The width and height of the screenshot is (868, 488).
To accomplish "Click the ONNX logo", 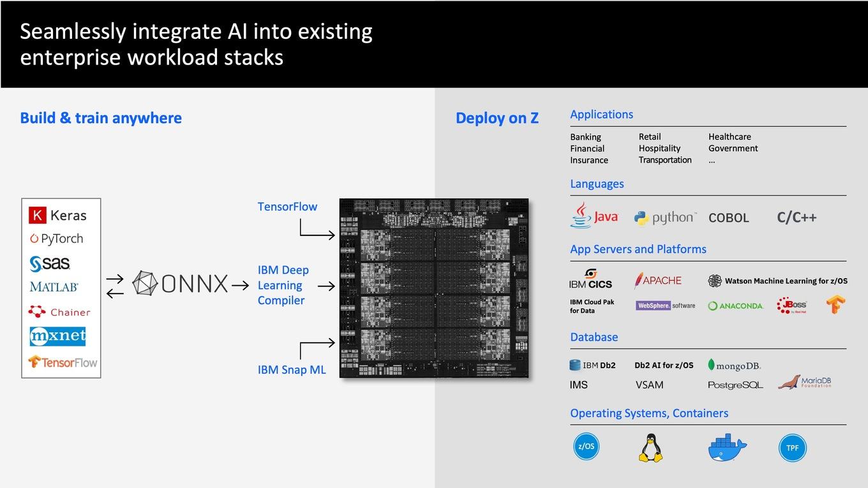I will tap(180, 285).
